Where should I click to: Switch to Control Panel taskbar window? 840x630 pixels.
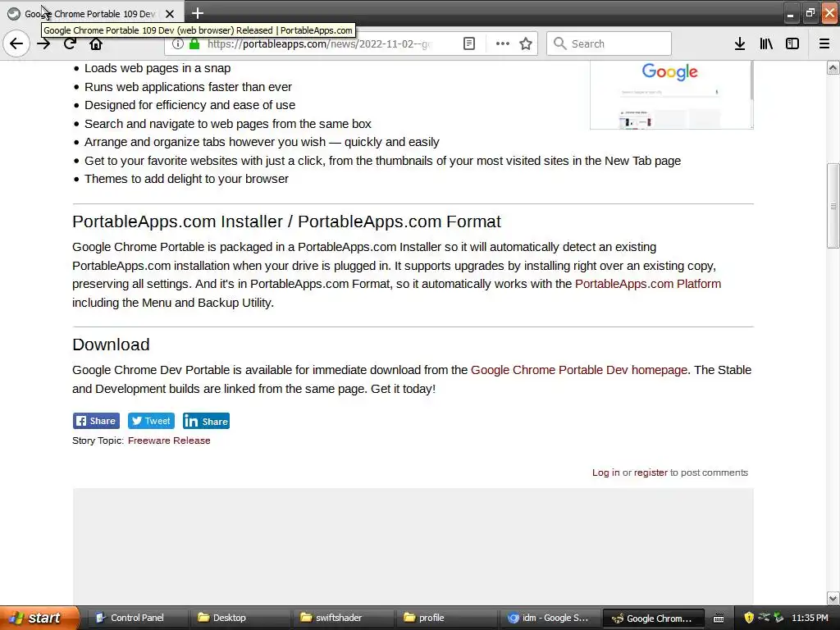click(x=137, y=618)
